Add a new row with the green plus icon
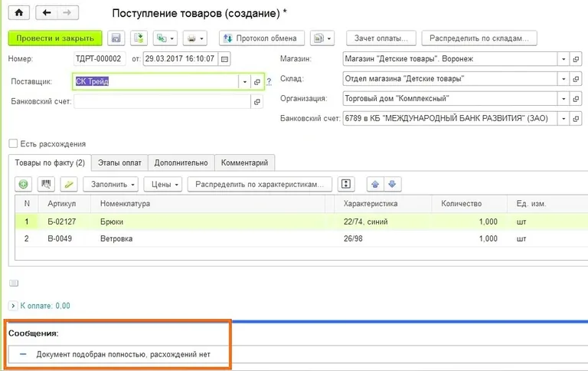The width and height of the screenshot is (588, 371). 23,185
